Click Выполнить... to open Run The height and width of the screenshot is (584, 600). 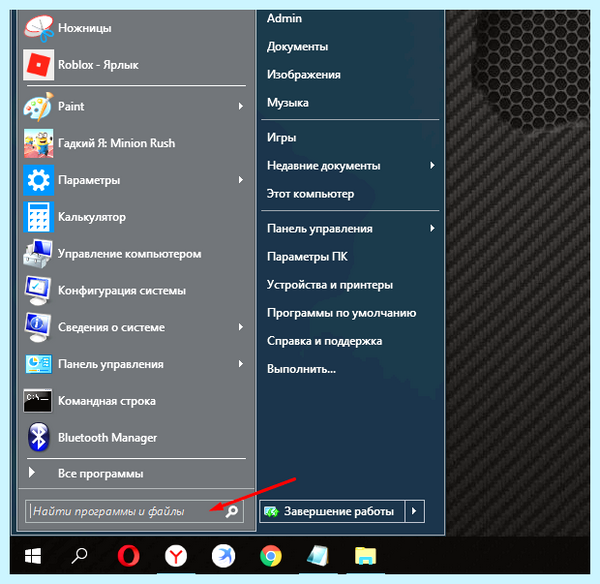pyautogui.click(x=302, y=369)
